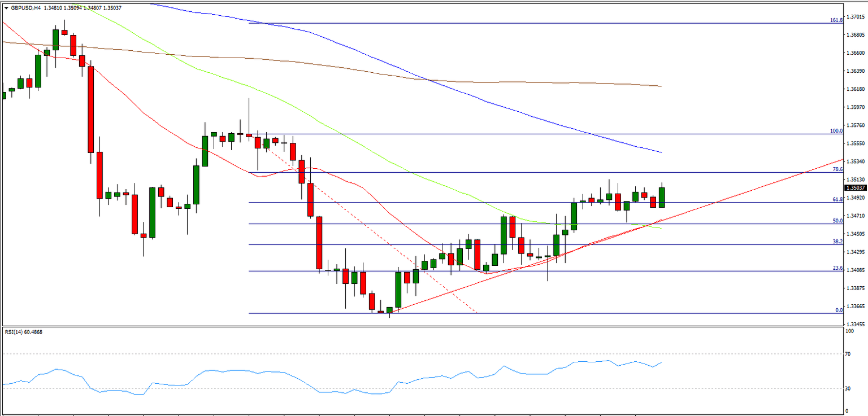The image size is (868, 416).
Task: Click the 1.37015 price axis label
Action: [x=856, y=17]
